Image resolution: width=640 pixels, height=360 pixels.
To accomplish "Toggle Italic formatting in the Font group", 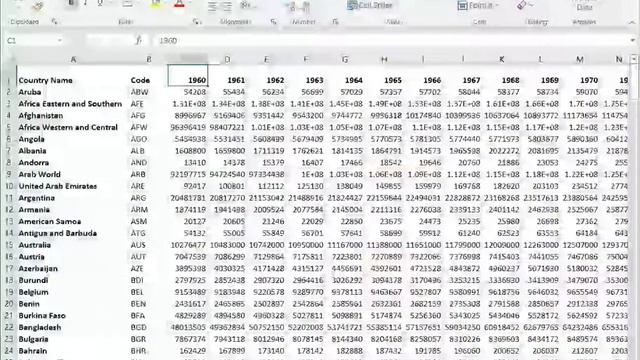I will pyautogui.click(x=86, y=3).
